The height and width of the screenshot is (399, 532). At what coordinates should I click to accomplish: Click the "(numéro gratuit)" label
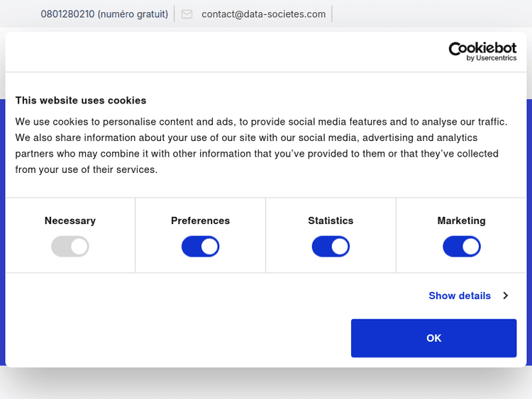click(133, 14)
